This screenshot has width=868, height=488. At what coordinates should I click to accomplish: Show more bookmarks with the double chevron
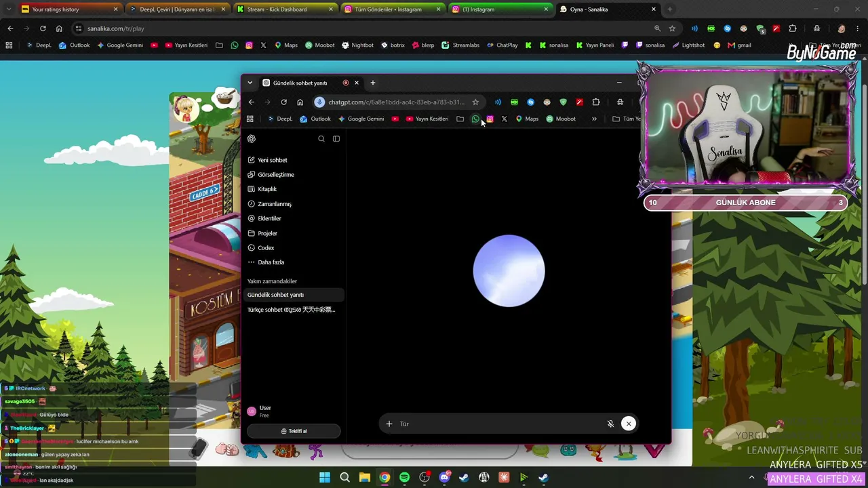594,119
